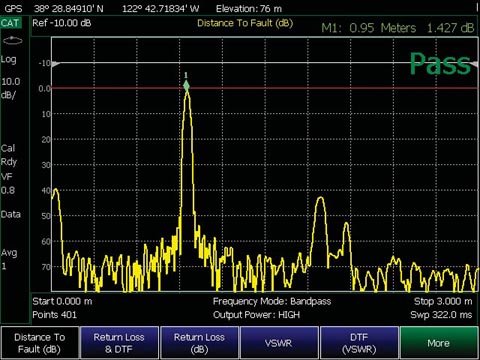Click the longitude 122° 42.71834' W reading
Image resolution: width=480 pixels, height=360 pixels.
pyautogui.click(x=161, y=9)
